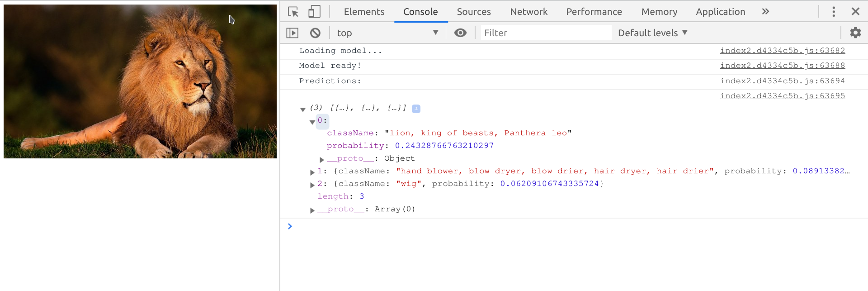Open source link index2.d4334c5b.js:63682
Viewport: 868px width, 291px height.
[x=783, y=50]
